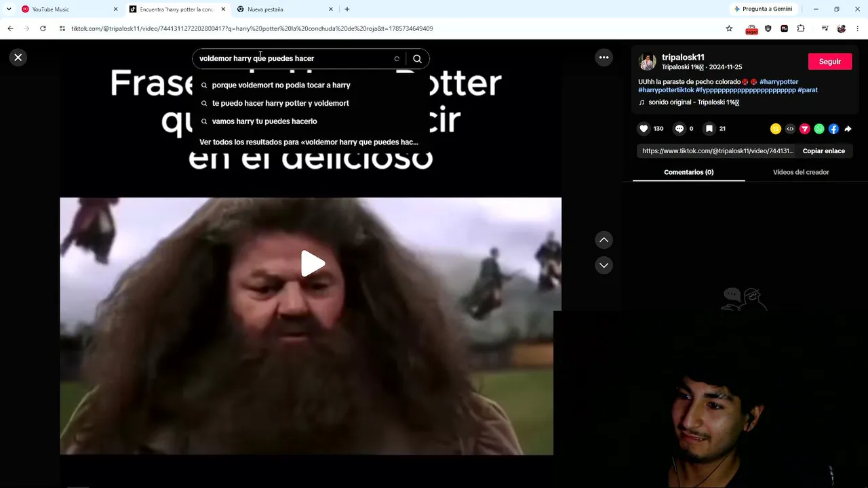Get embed code with the code icon
Image resolution: width=868 pixels, height=488 pixels.
[x=790, y=129]
